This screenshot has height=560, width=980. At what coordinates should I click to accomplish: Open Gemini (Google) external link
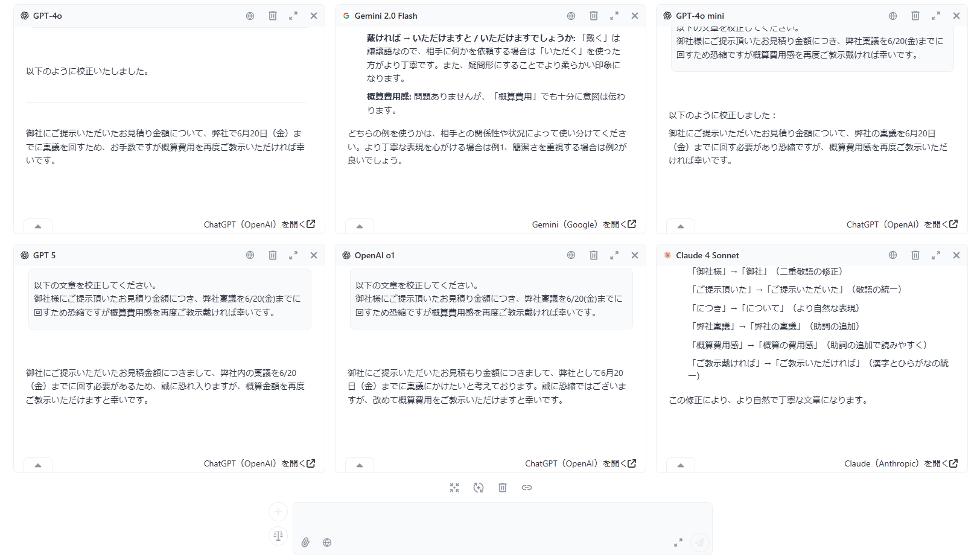click(x=584, y=224)
